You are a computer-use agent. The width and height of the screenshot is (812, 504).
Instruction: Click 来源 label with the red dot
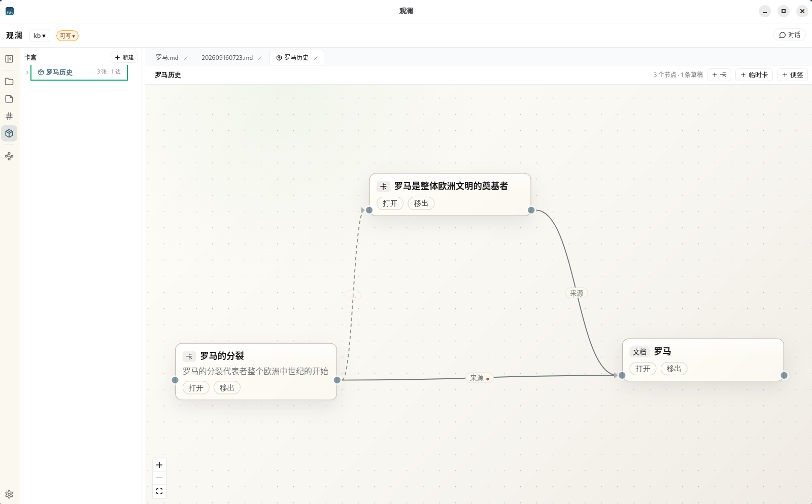(x=480, y=378)
